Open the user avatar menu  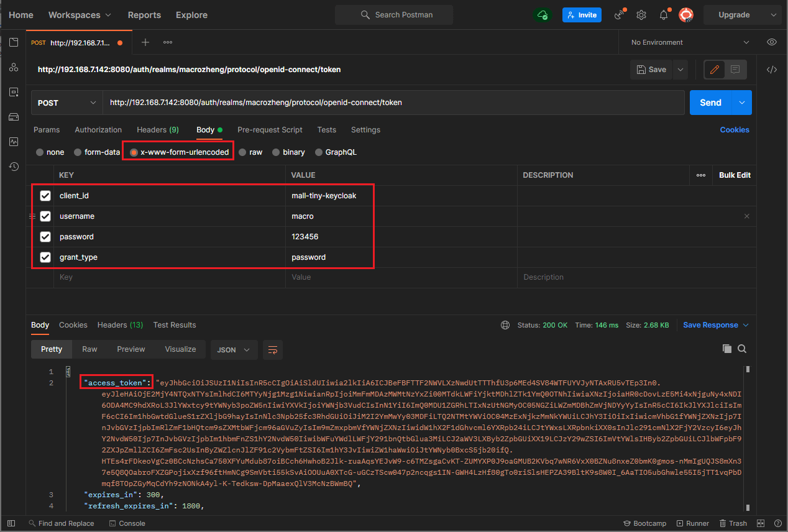pos(686,15)
